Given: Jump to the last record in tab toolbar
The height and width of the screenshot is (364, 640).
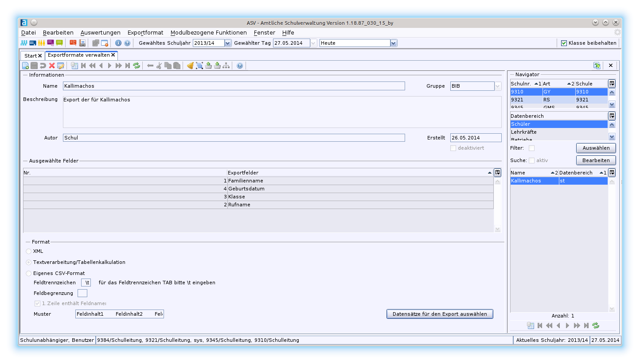Looking at the screenshot, I should (x=128, y=66).
